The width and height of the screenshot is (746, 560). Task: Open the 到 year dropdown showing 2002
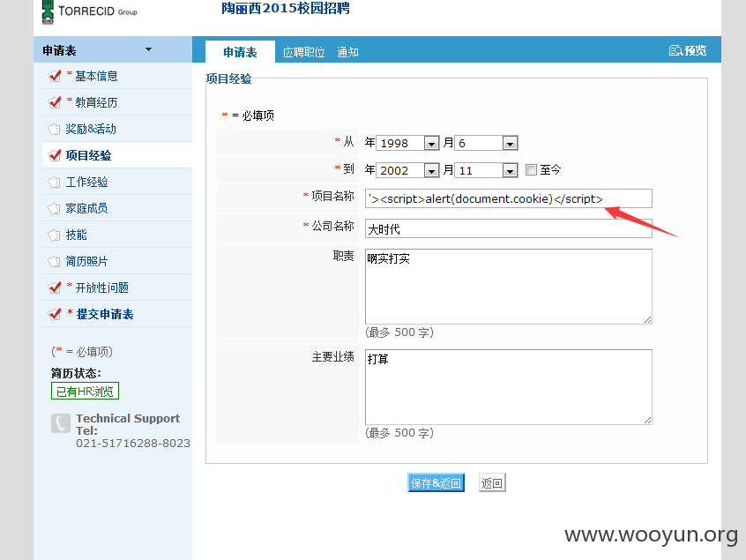[407, 170]
